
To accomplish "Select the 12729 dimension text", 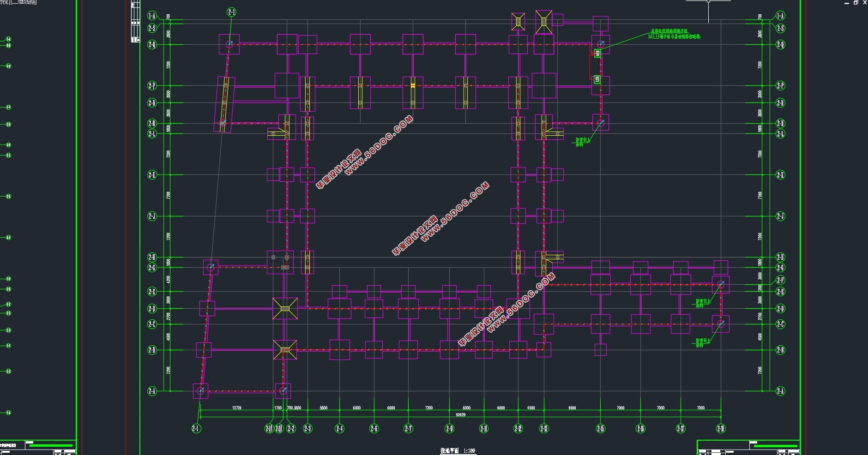I will 236,408.
